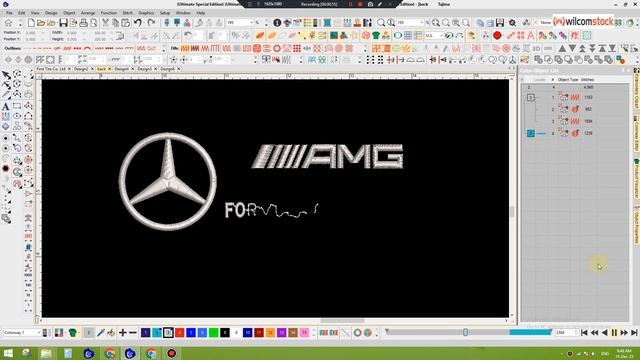Image resolution: width=640 pixels, height=360 pixels.
Task: Click the Paste clipboard icon
Action: 126,23
